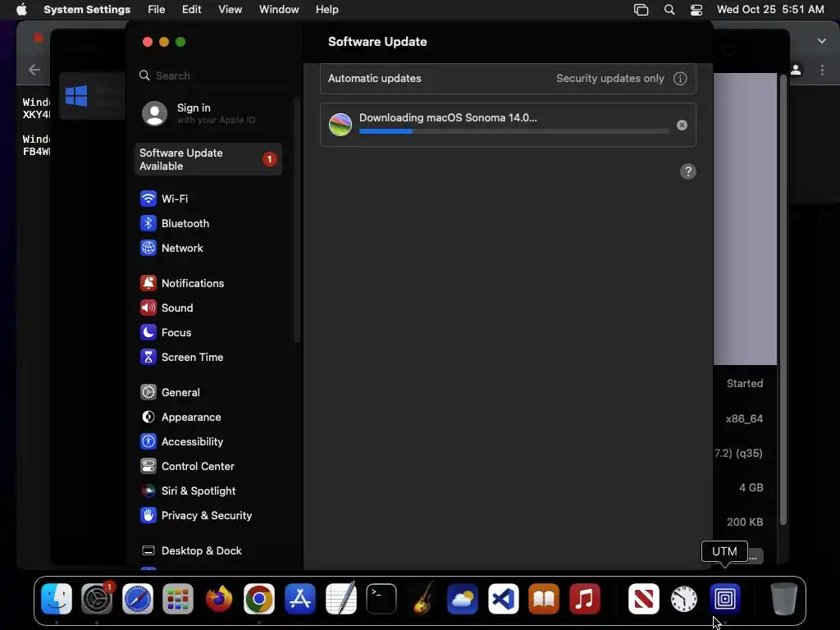This screenshot has width=840, height=630.
Task: Launch Visual Studio Code from the Dock
Action: pos(503,599)
